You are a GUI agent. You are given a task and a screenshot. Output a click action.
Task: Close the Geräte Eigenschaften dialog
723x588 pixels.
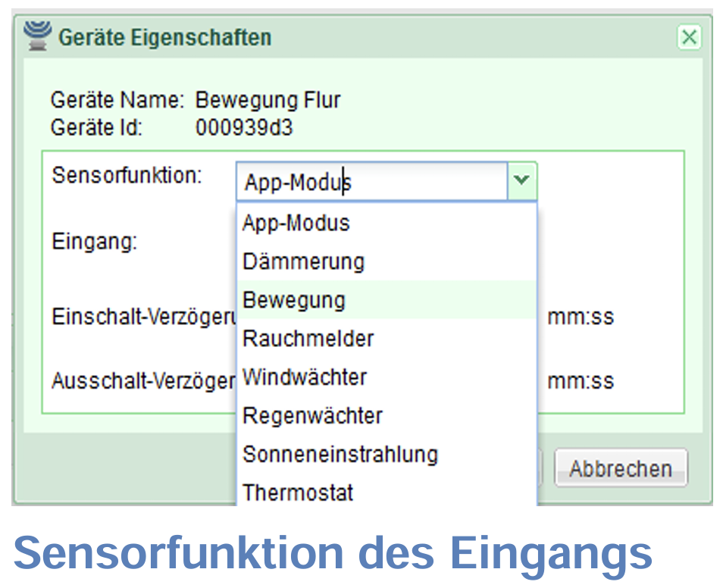click(x=689, y=37)
